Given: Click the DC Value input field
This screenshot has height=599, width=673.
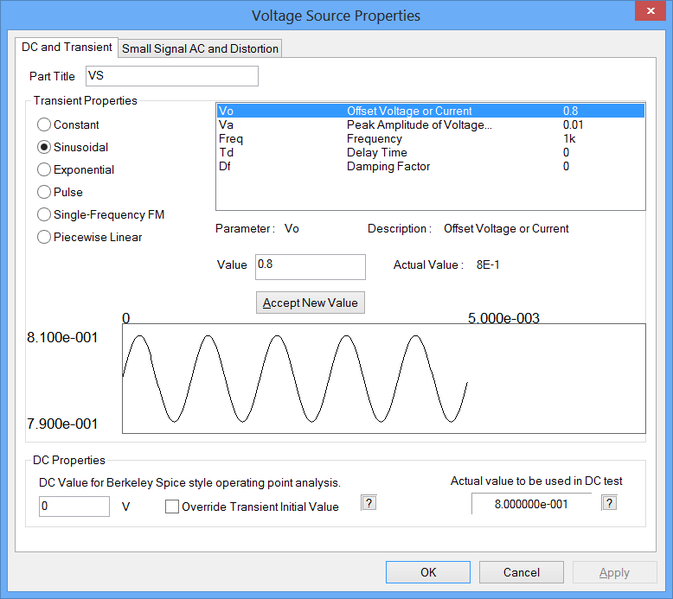Looking at the screenshot, I should click(75, 506).
